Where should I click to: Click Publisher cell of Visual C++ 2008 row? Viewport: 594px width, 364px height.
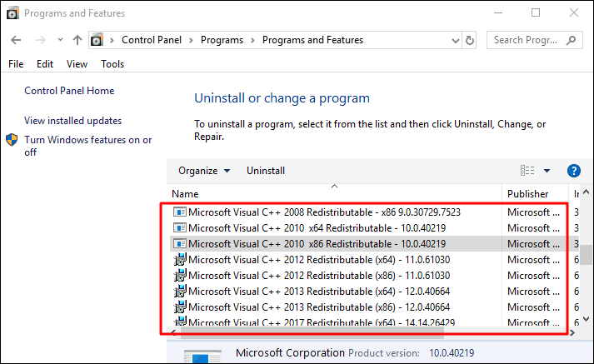coord(533,212)
